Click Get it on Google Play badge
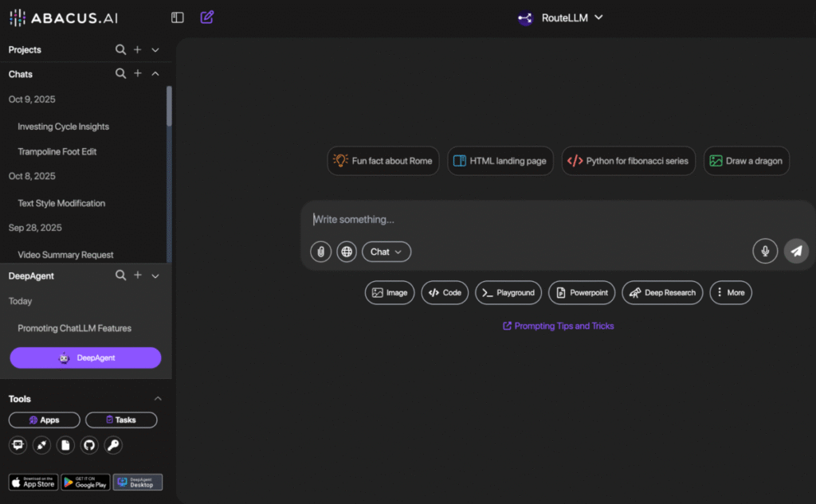Viewport: 816px width, 504px height. coord(85,483)
